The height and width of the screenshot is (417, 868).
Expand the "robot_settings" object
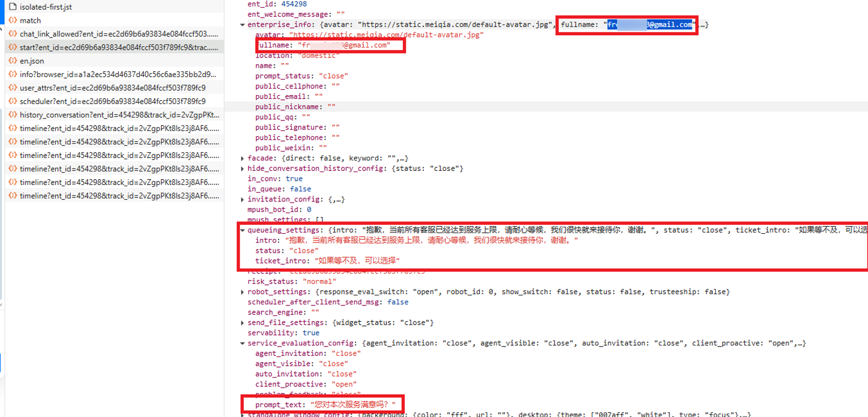click(x=243, y=291)
